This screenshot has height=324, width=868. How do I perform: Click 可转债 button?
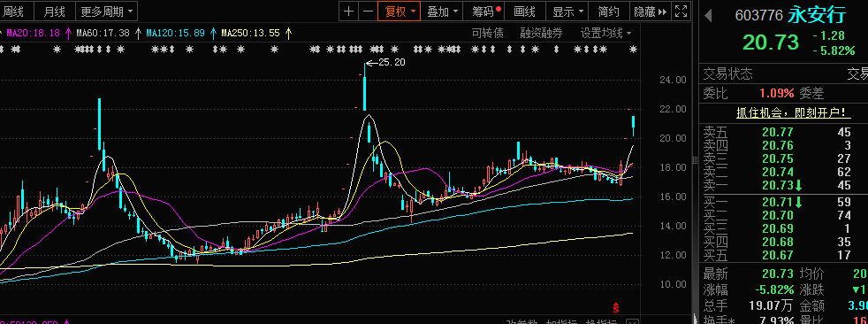tap(488, 34)
